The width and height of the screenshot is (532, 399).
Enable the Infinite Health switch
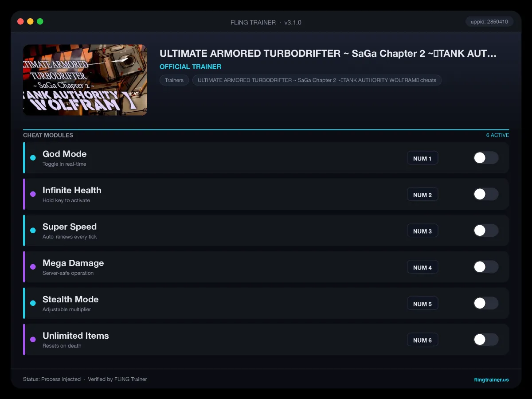click(486, 194)
